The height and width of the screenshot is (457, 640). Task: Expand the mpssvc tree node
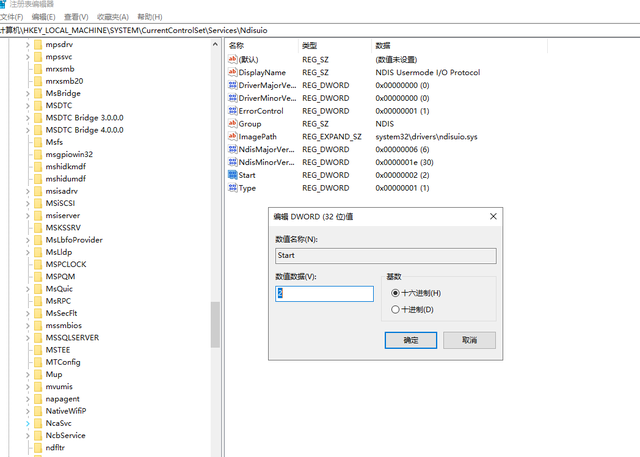click(28, 57)
